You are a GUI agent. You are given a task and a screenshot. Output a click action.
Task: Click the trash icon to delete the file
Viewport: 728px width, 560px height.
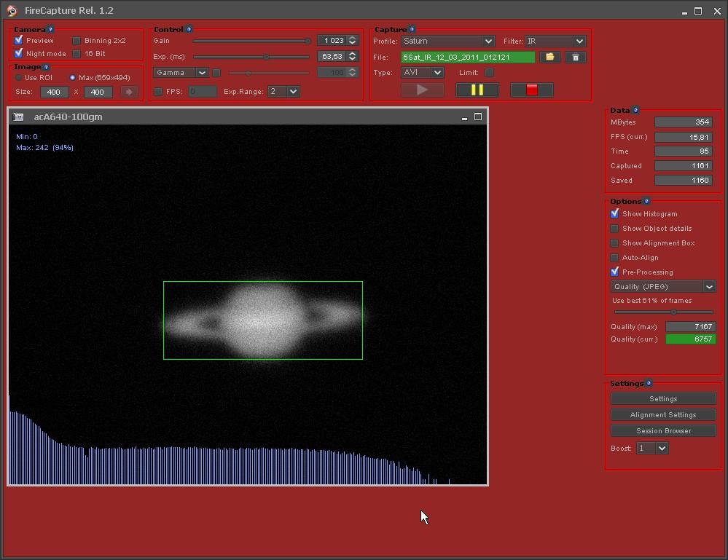pyautogui.click(x=575, y=57)
